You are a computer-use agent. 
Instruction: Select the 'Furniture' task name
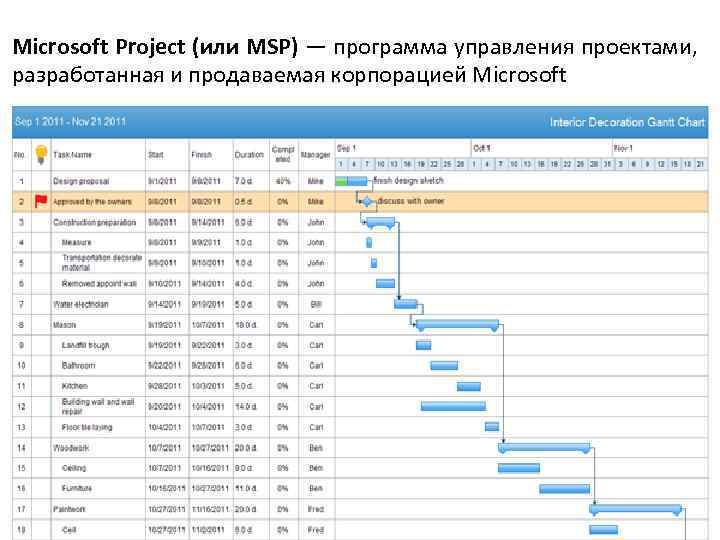[77, 488]
